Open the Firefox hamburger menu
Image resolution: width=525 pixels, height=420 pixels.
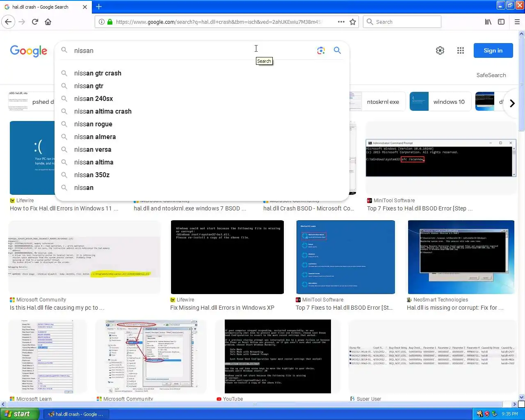[517, 22]
